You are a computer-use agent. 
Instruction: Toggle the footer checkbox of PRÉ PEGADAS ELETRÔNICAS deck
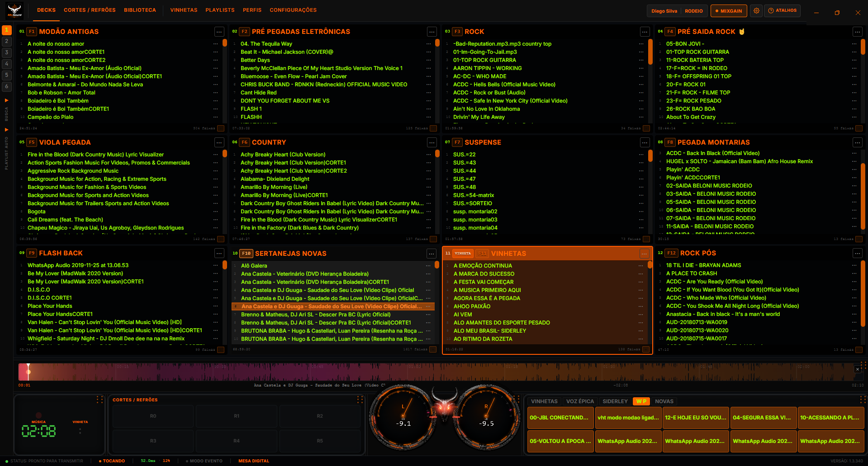point(433,128)
